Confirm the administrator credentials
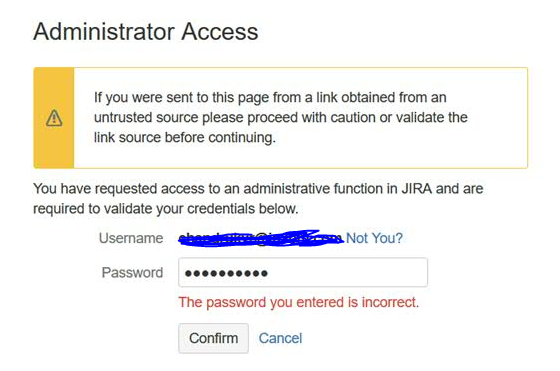 (x=214, y=338)
